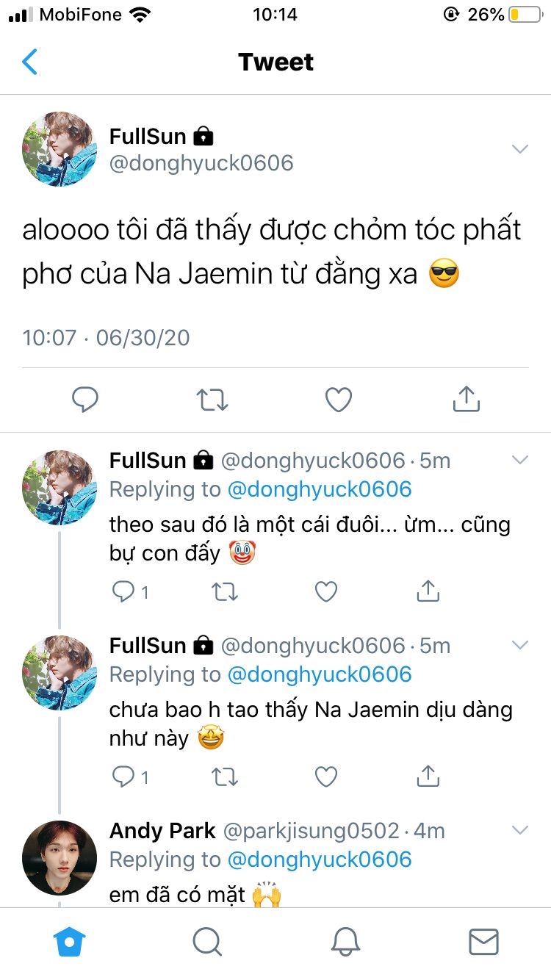Go to the Home tab

click(x=71, y=941)
